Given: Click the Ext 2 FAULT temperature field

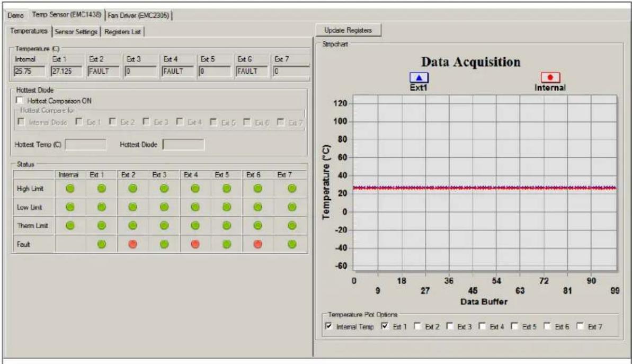Looking at the screenshot, I should pos(104,72).
